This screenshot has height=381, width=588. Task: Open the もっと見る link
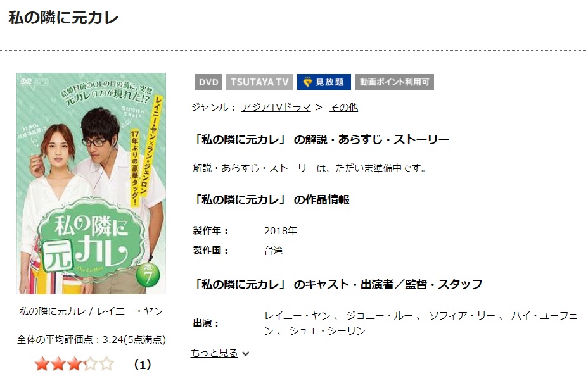(x=214, y=353)
